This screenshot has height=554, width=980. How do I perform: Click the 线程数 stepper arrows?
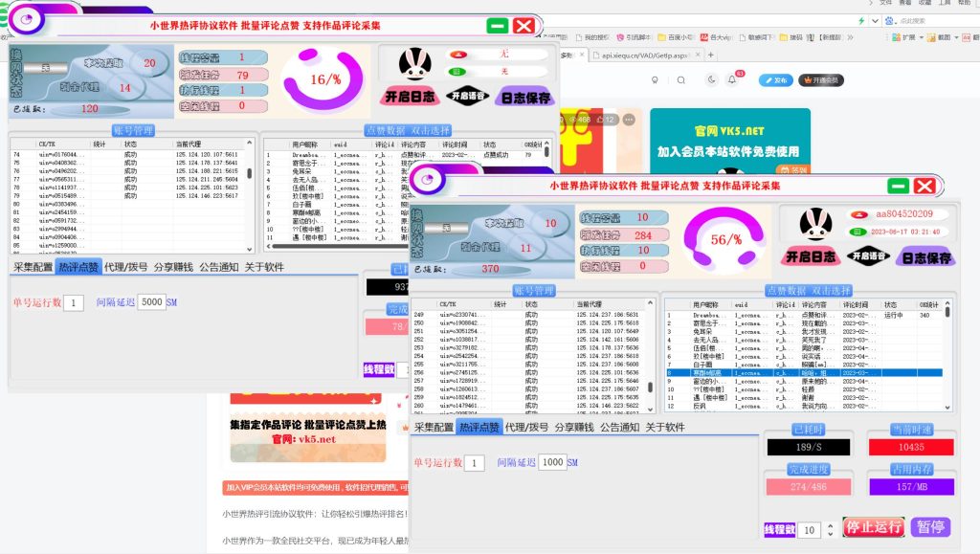click(x=830, y=529)
